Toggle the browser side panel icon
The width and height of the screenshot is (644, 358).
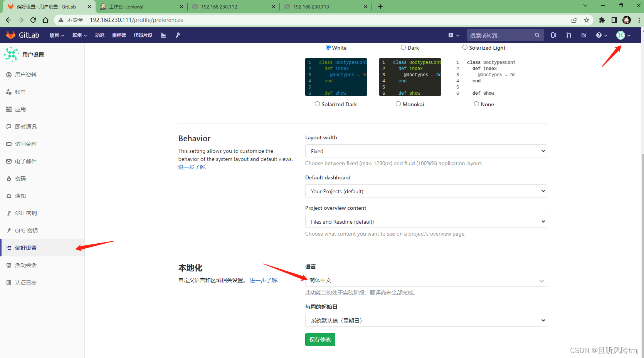pyautogui.click(x=614, y=20)
